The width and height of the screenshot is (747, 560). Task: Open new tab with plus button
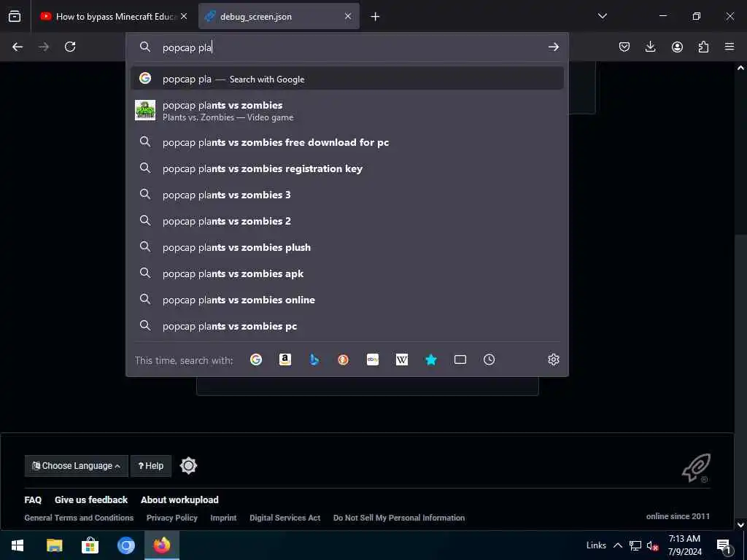[x=375, y=17]
